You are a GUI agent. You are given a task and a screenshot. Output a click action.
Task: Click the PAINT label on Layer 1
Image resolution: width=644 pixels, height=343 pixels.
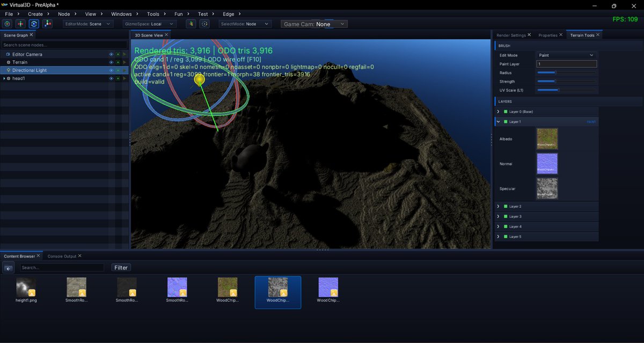[x=591, y=122]
